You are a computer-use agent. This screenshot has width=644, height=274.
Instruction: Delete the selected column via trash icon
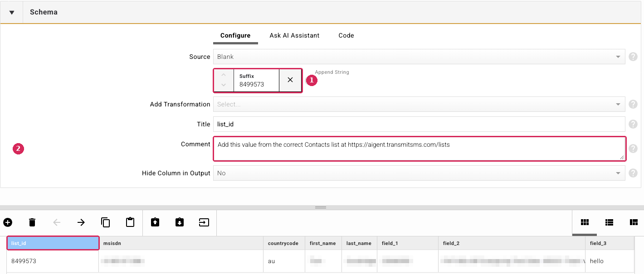pyautogui.click(x=32, y=222)
